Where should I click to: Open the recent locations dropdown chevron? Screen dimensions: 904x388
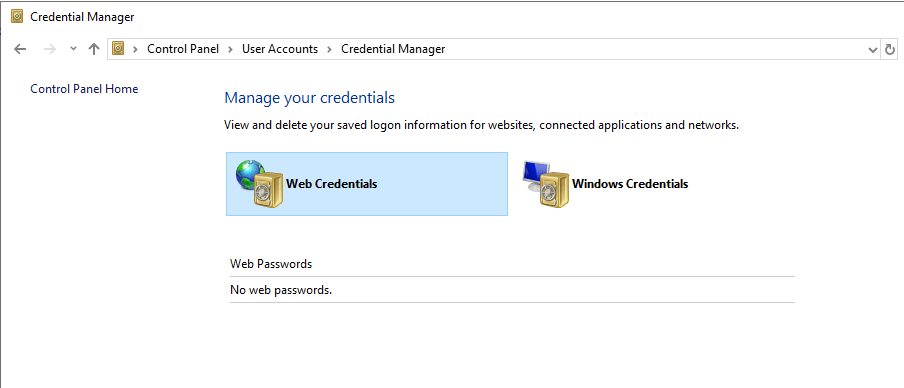[73, 49]
